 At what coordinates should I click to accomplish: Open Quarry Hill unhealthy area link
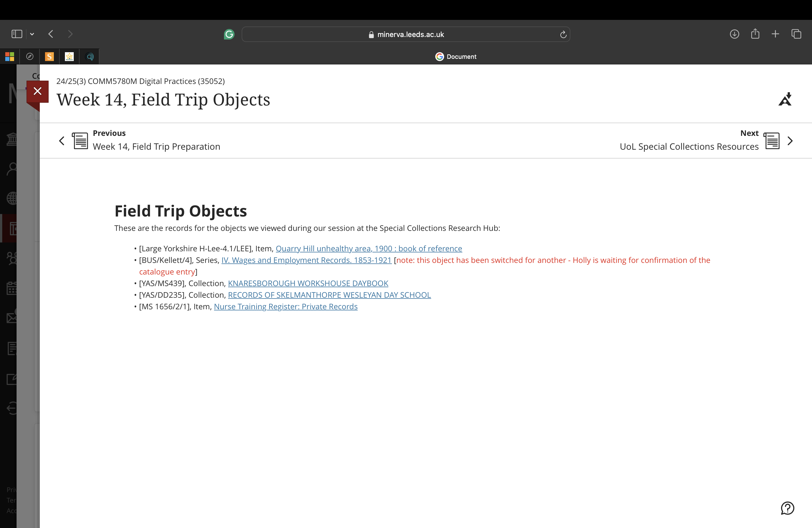click(x=368, y=249)
